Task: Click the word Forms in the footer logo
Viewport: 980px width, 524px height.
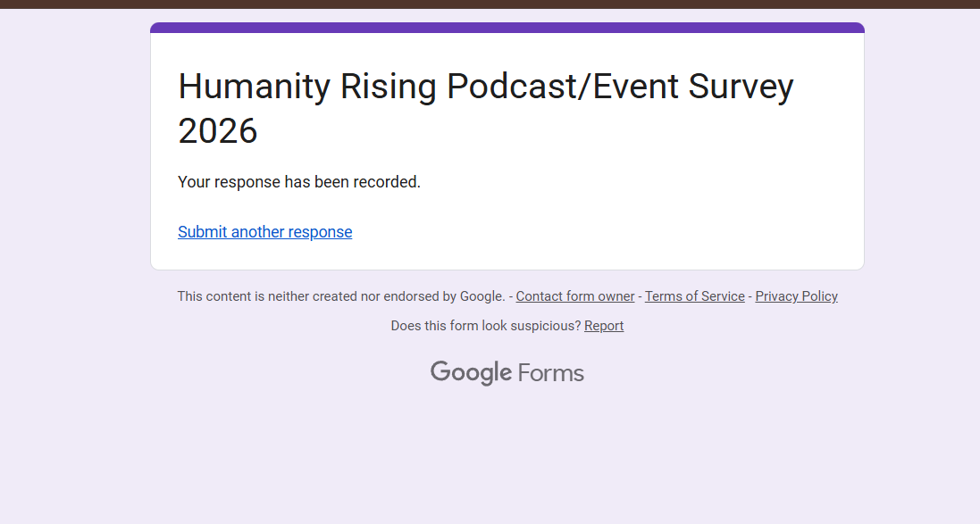Action: (x=550, y=373)
